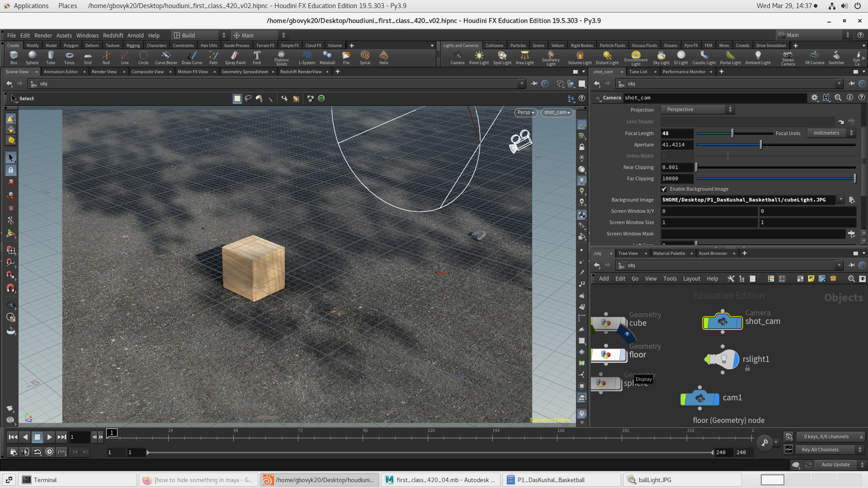868x488 pixels.
Task: Open the Focal Units millimeters dropdown
Action: [832, 133]
